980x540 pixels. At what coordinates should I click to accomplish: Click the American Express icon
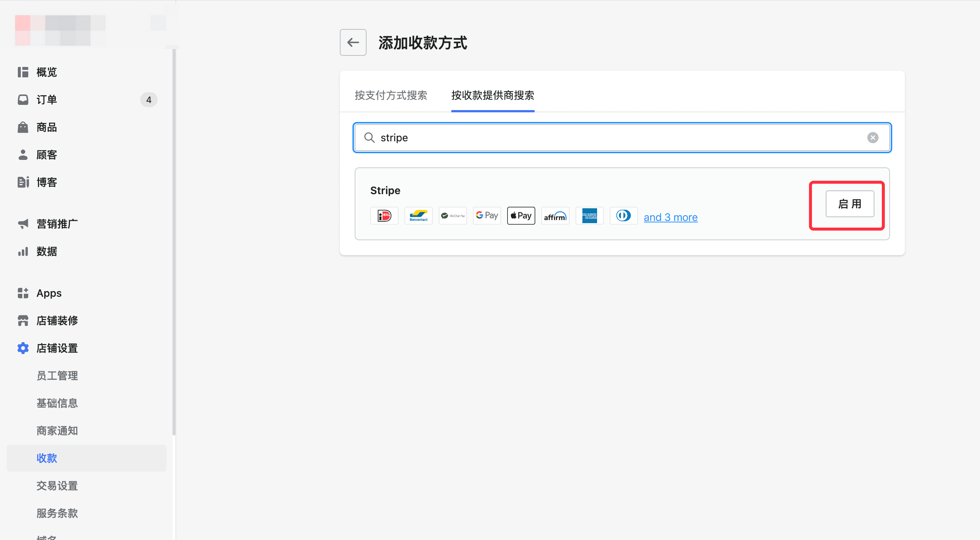pyautogui.click(x=590, y=216)
